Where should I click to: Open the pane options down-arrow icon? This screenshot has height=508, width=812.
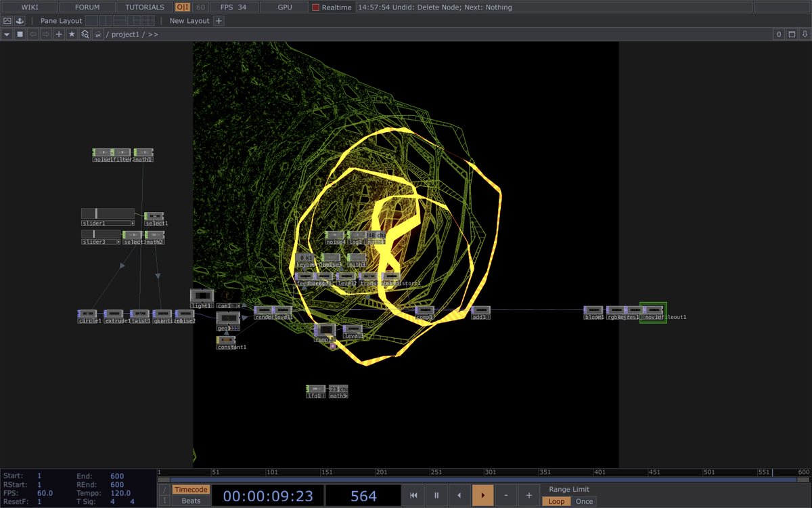805,34
